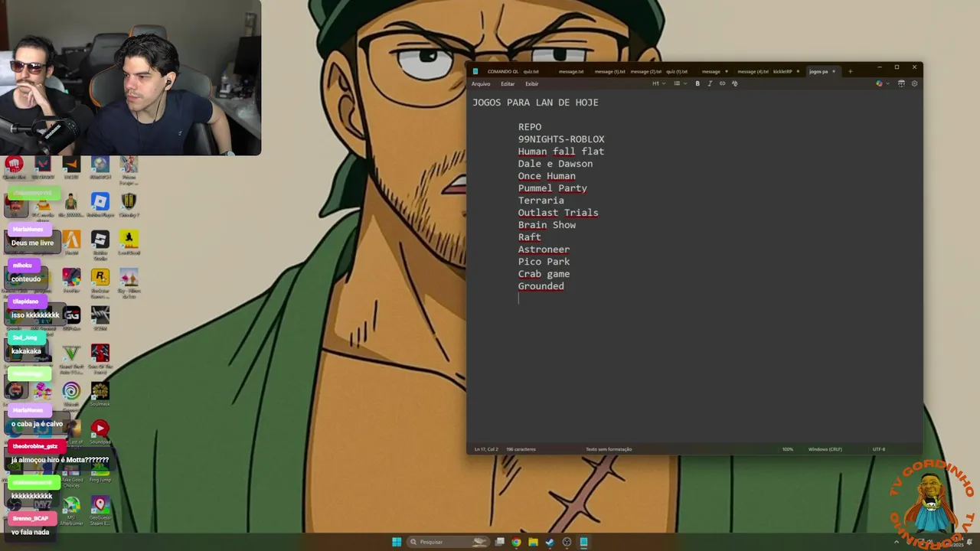Image resolution: width=980 pixels, height=551 pixels.
Task: Toggle italic formatting in Notepad
Action: pyautogui.click(x=710, y=83)
